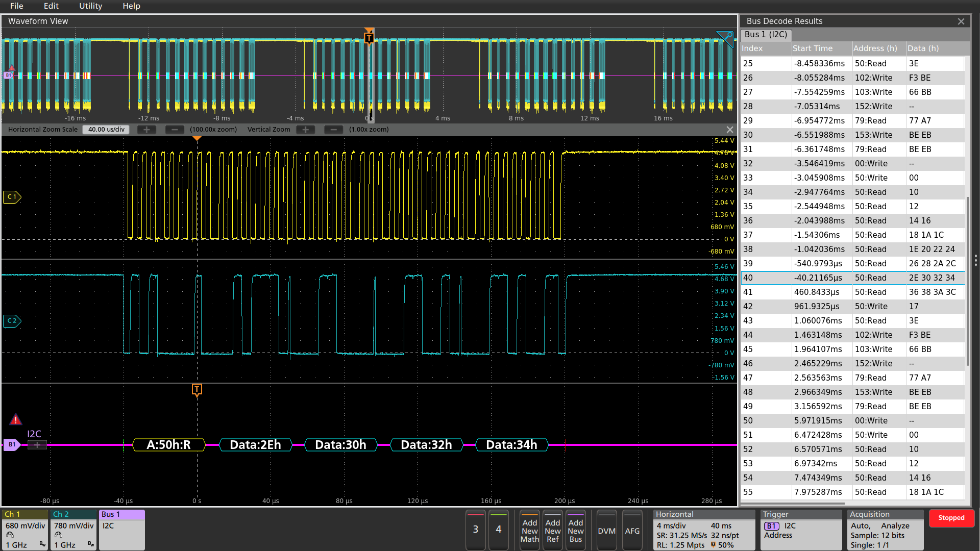Image resolution: width=980 pixels, height=551 pixels.
Task: Click the B1 badge on the I2C decode track
Action: [11, 445]
